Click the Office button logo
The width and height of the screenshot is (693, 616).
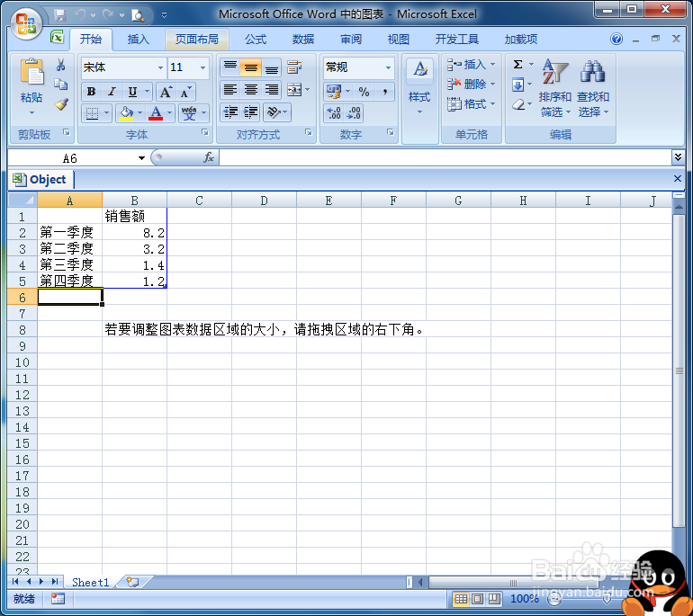(x=26, y=23)
